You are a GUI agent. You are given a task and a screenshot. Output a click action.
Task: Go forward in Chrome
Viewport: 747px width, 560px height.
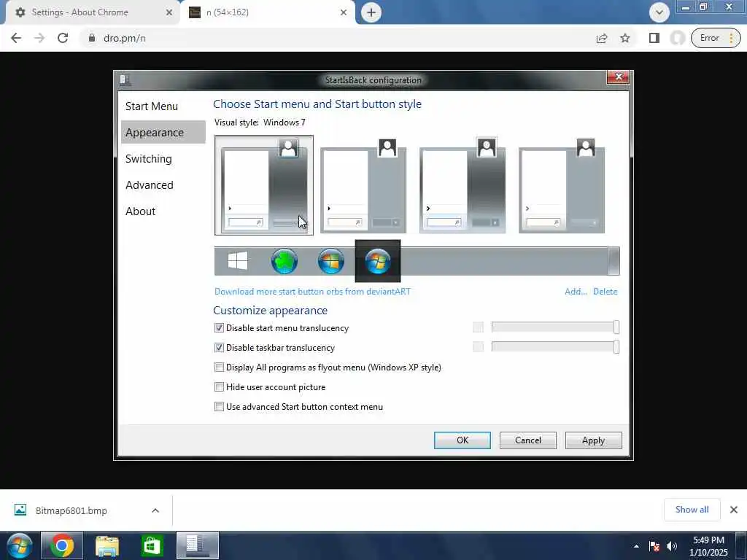click(39, 38)
